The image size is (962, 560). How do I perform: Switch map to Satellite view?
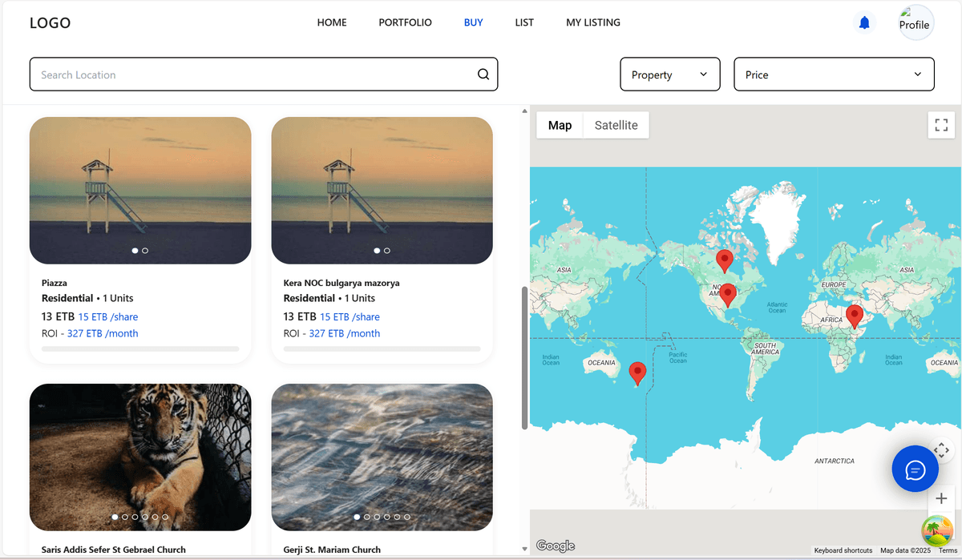point(616,125)
